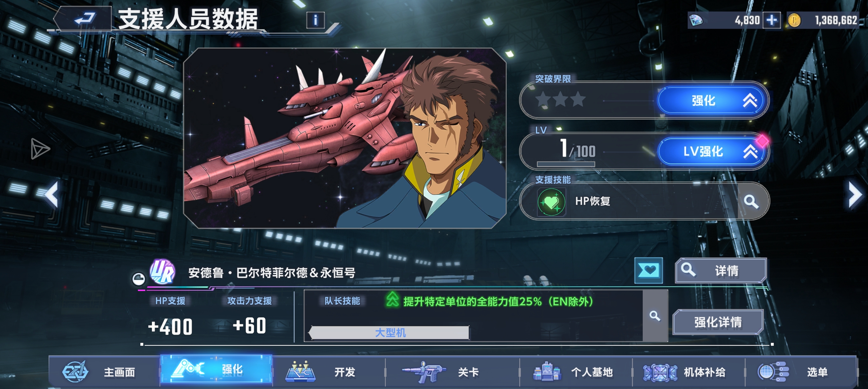
Task: Click the LV强化 button
Action: (x=713, y=152)
